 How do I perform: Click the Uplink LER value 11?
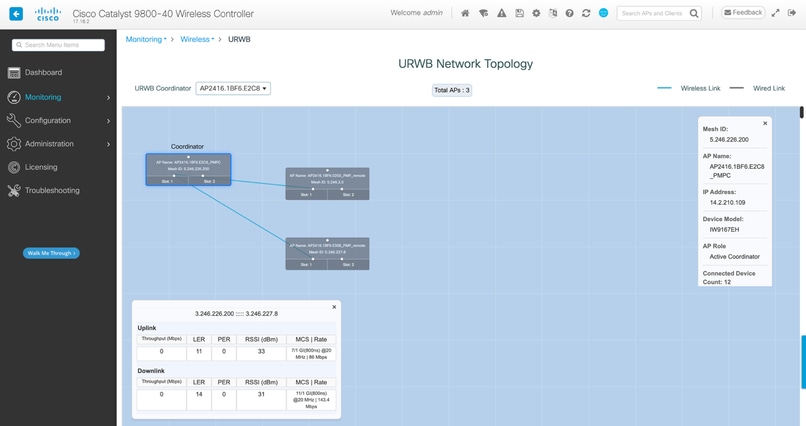click(199, 351)
